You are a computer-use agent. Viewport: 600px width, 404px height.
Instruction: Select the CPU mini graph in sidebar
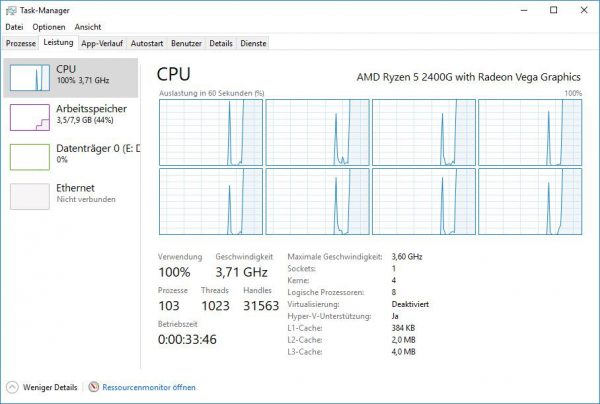tap(30, 78)
